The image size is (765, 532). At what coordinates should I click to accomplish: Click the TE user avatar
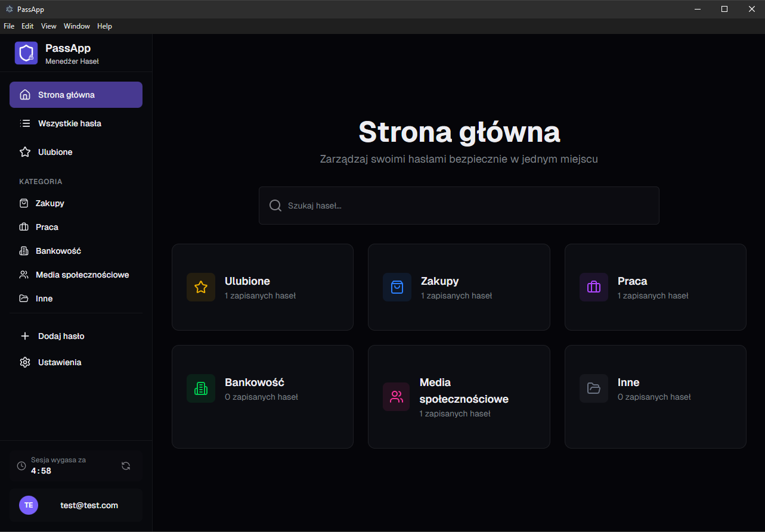coord(29,505)
